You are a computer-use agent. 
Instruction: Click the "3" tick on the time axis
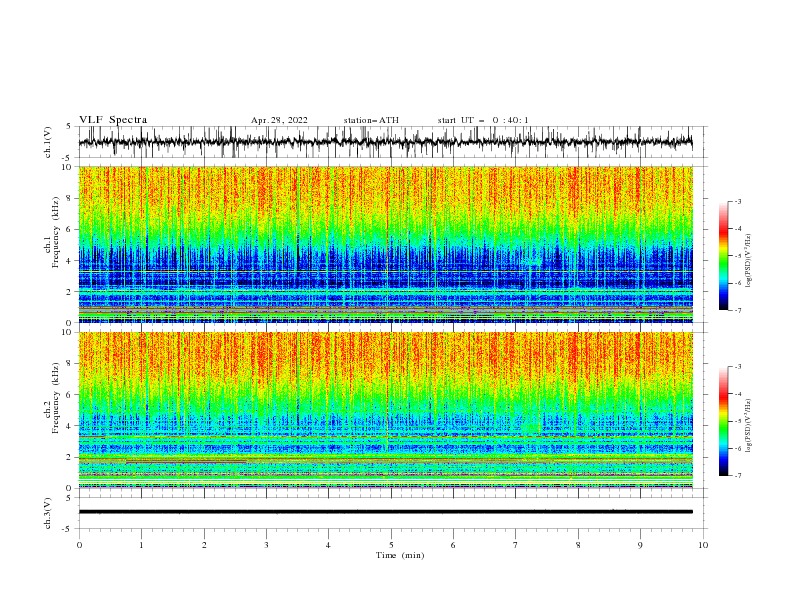[266, 545]
